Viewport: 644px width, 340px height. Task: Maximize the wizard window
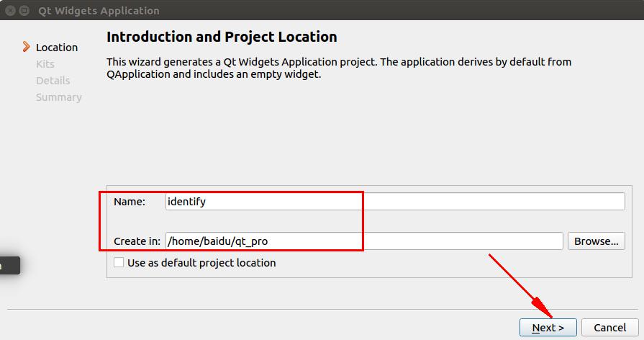tap(24, 11)
